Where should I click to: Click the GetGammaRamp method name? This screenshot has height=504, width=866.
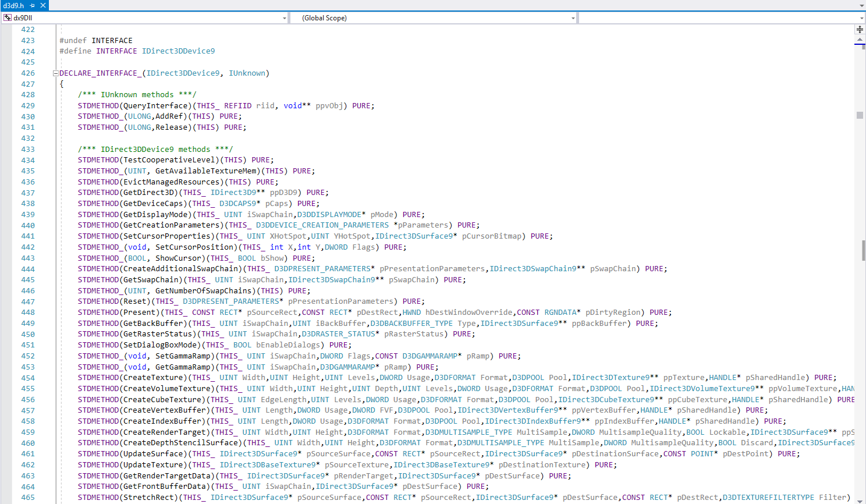click(x=183, y=367)
